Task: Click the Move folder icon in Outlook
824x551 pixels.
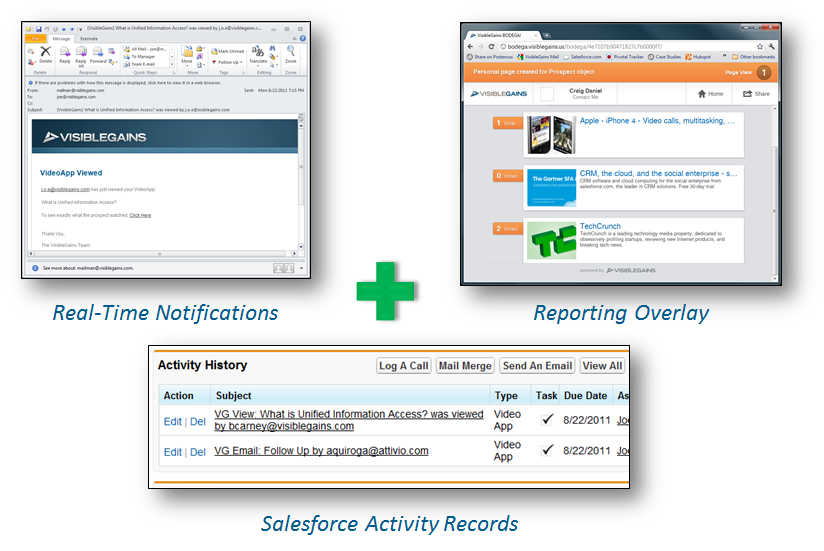Action: 187,51
